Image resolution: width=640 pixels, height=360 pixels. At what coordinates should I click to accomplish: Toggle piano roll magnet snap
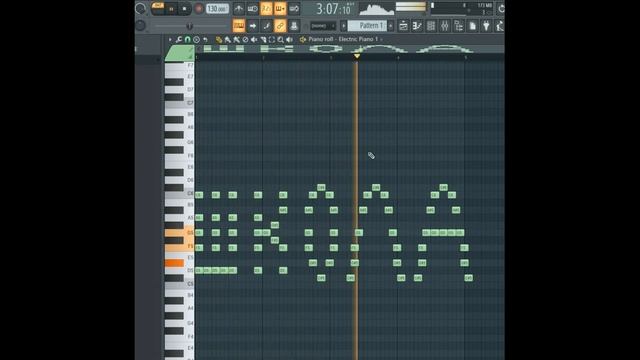coord(188,40)
